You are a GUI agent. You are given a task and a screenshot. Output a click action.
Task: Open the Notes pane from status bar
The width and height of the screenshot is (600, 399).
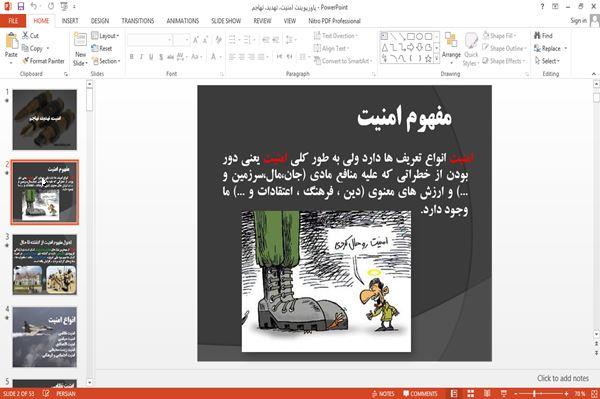click(383, 394)
